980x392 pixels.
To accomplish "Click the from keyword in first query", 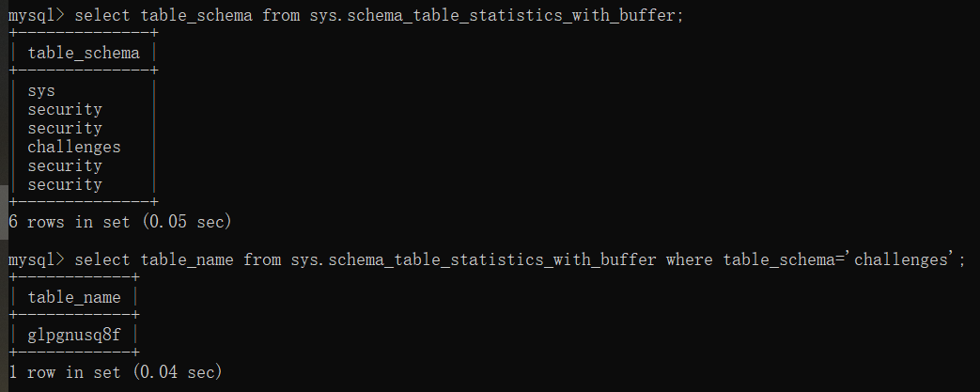I will [x=281, y=16].
